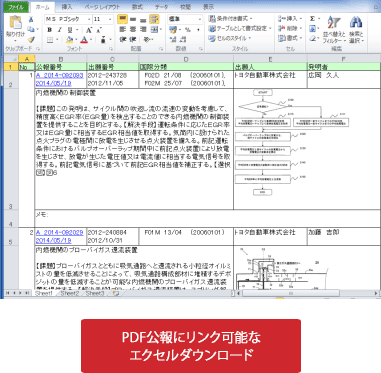Select column D header
381x373 pixels.
186,59
